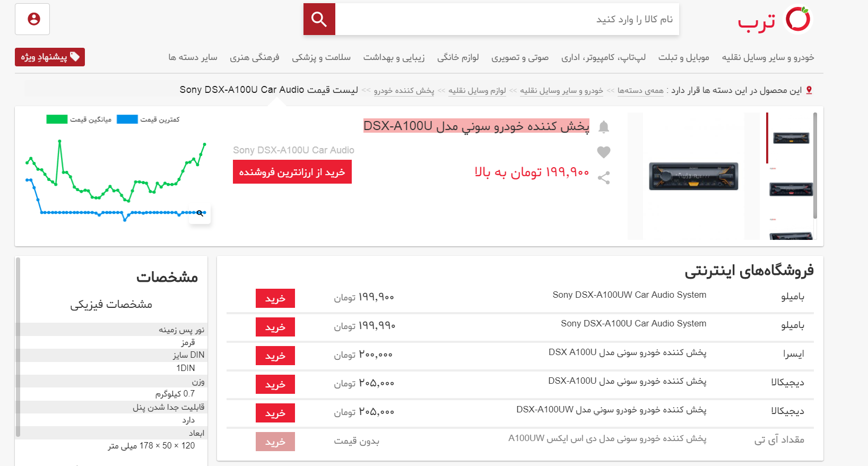Select the second product thumbnail

[x=791, y=189]
